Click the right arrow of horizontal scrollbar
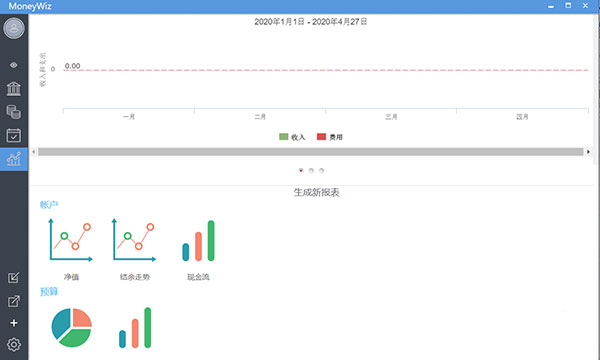The width and height of the screenshot is (600, 360). click(588, 152)
